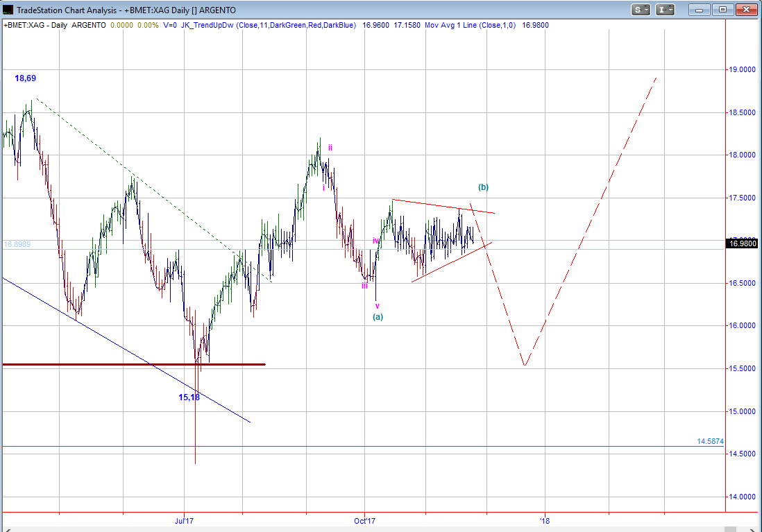The image size is (762, 532).
Task: Open the I interval-link dropdown
Action: [665, 10]
